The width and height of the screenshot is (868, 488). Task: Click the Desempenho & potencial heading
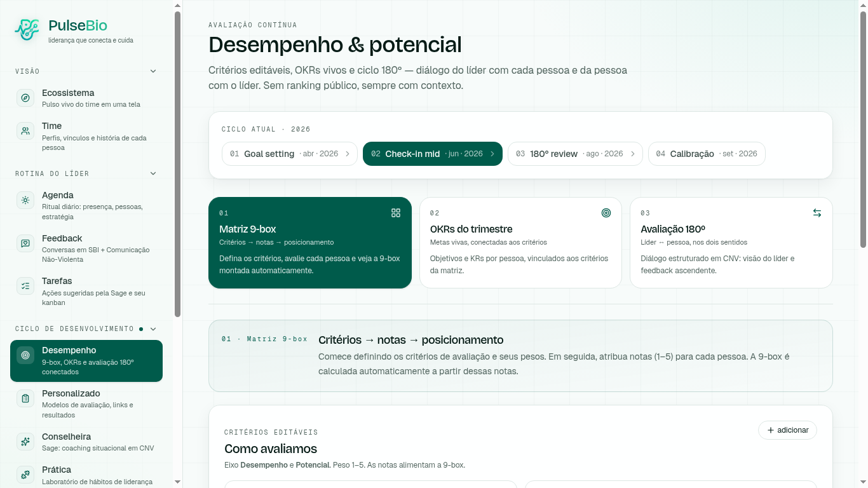coord(335,45)
